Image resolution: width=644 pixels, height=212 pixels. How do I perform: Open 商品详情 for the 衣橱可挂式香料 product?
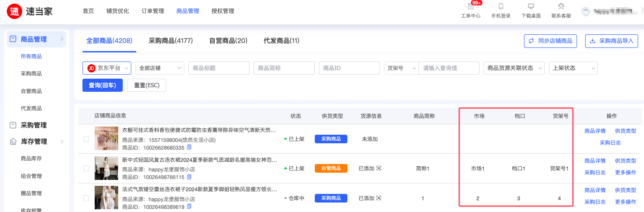pos(595,131)
